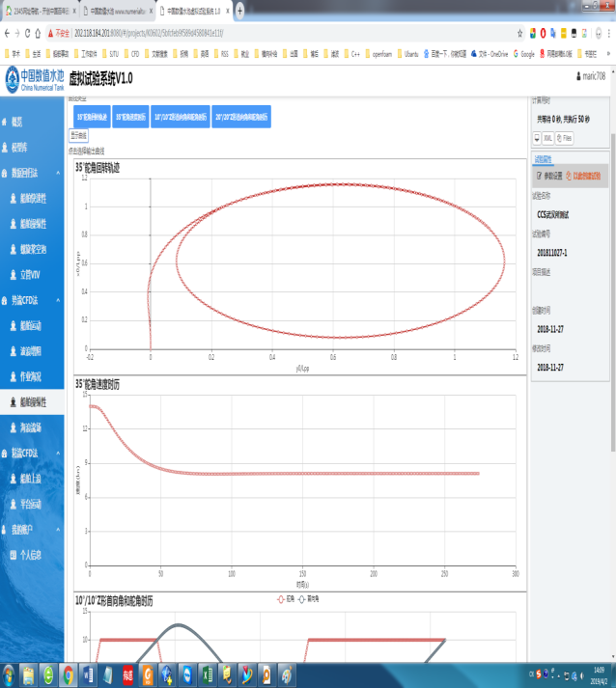
Task: Switch to the 35°舵角速度时历 curve tab
Action: [x=129, y=117]
